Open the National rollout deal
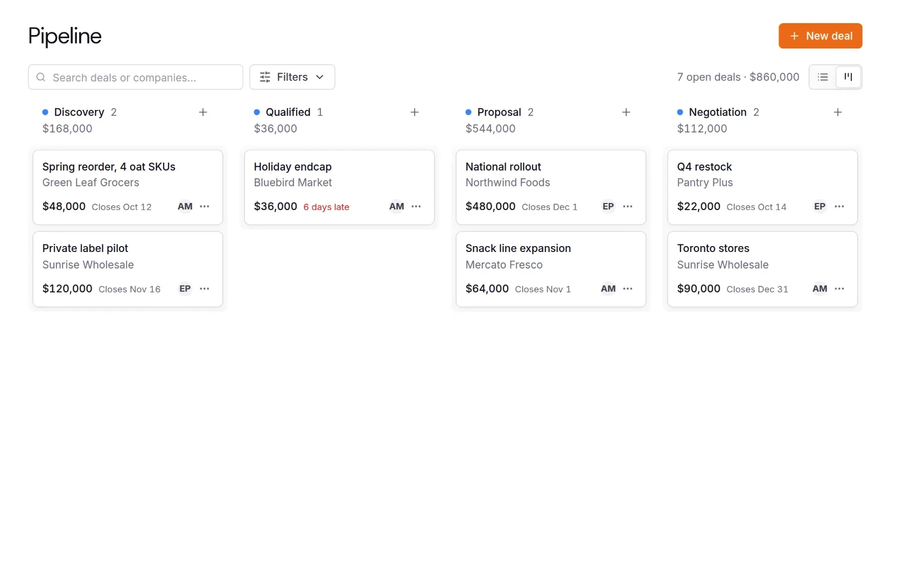Image resolution: width=898 pixels, height=588 pixels. 551,187
